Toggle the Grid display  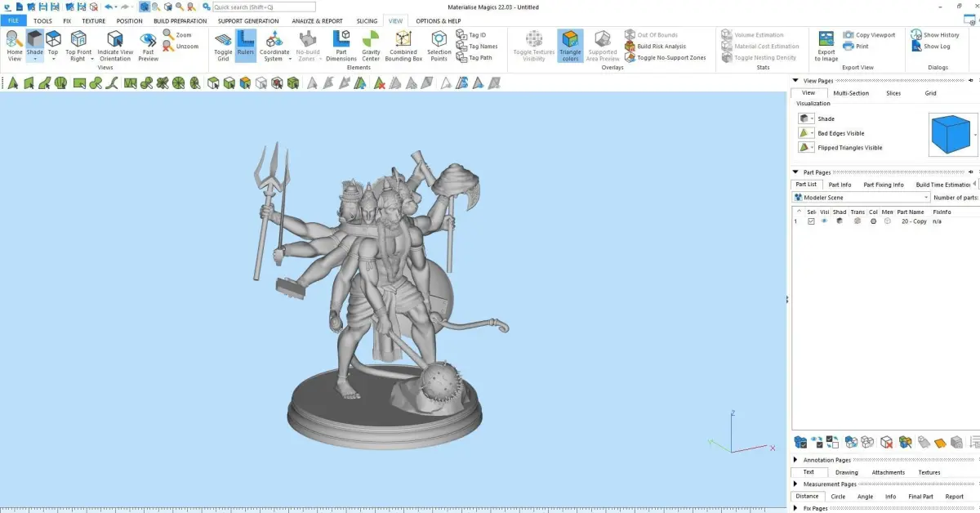coord(223,46)
